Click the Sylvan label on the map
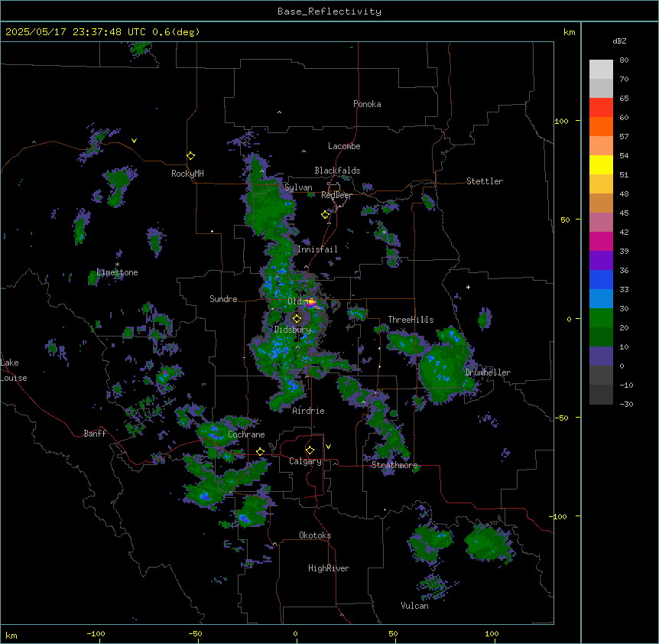 pos(298,187)
